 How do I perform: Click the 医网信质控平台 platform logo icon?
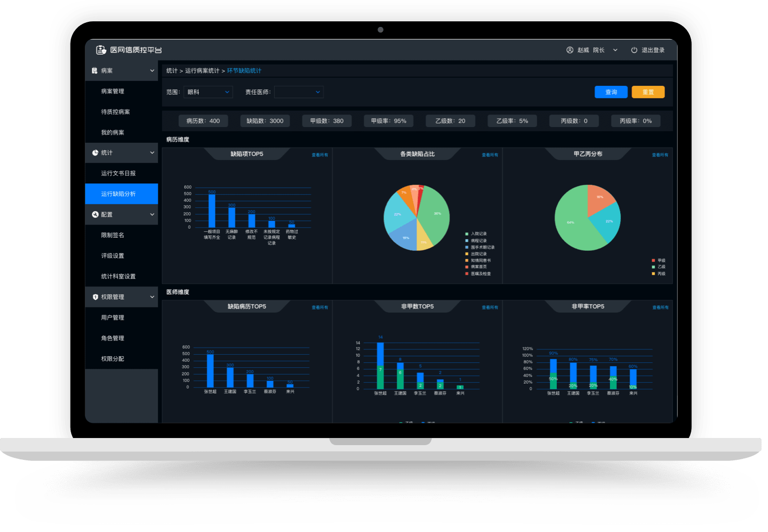101,50
